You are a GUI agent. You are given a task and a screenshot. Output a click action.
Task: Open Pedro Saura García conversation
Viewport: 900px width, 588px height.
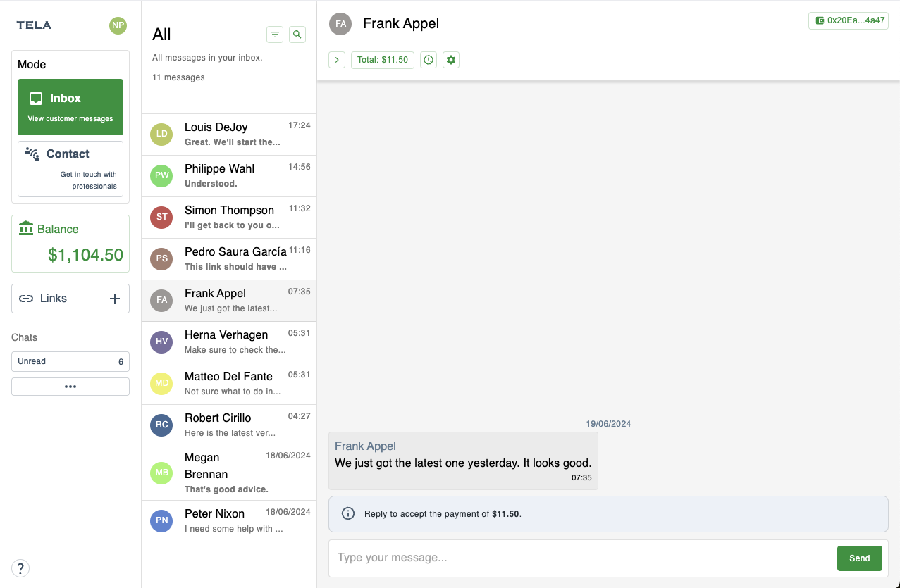229,258
